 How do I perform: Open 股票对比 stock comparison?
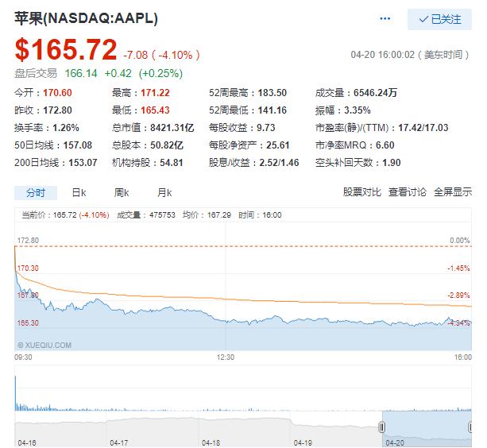[x=361, y=192]
